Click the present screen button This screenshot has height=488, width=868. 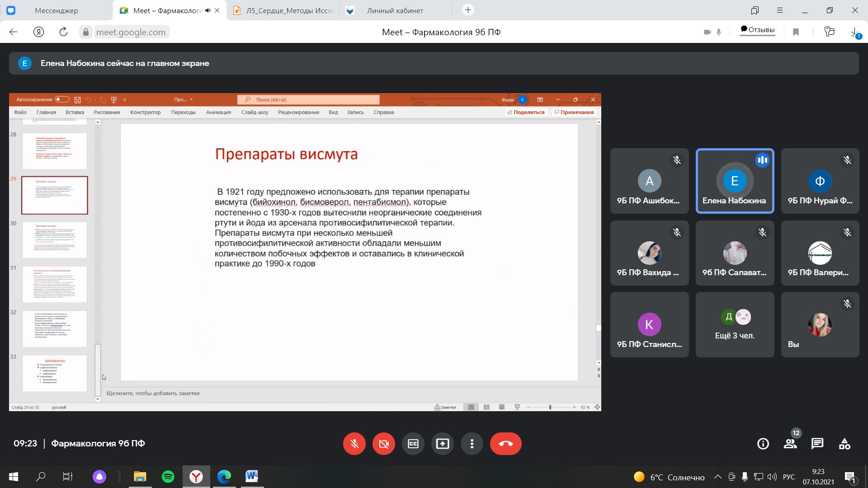[443, 444]
